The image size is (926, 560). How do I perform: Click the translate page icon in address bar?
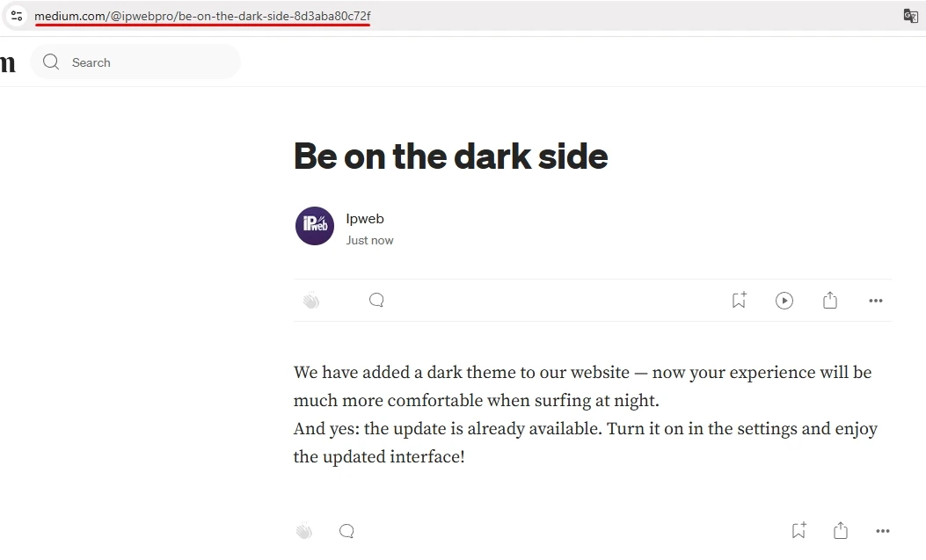(910, 16)
